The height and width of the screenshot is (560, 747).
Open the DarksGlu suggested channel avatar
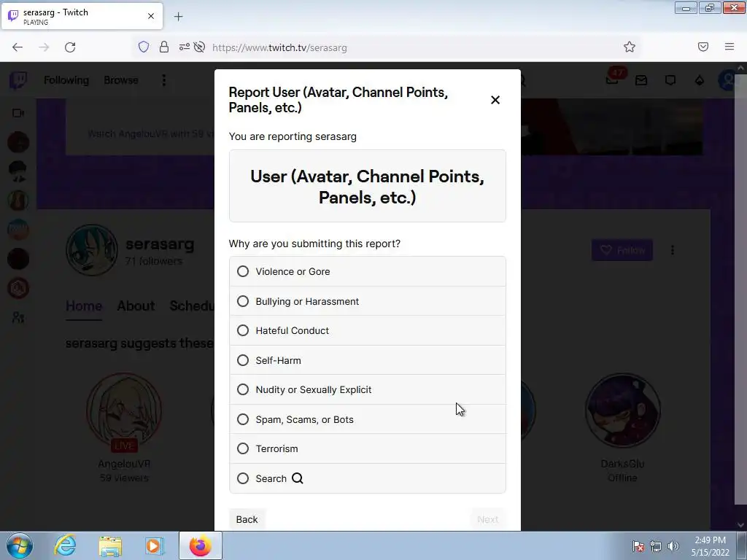pyautogui.click(x=623, y=411)
